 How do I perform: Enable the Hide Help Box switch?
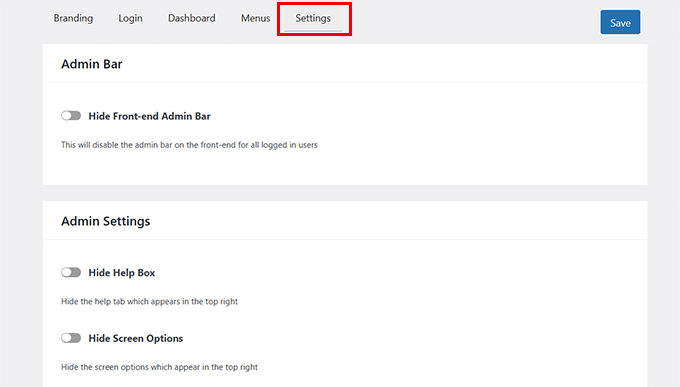71,272
